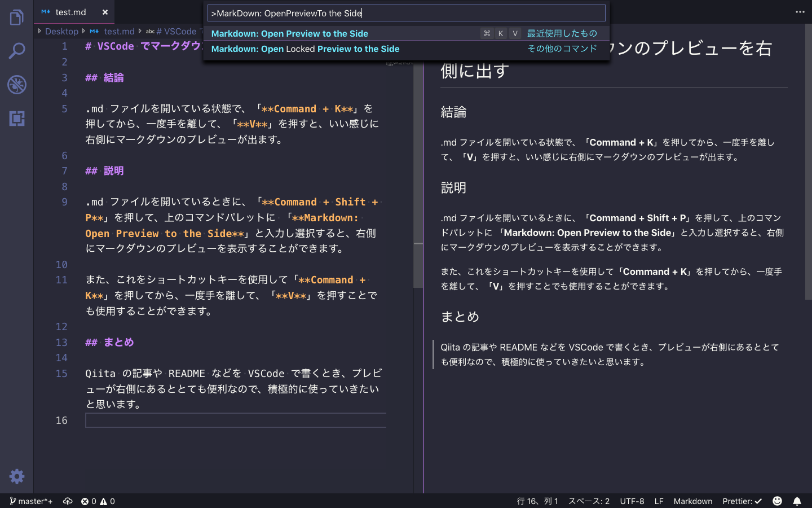Select Markdown: Open Locked Preview to the Side

305,49
